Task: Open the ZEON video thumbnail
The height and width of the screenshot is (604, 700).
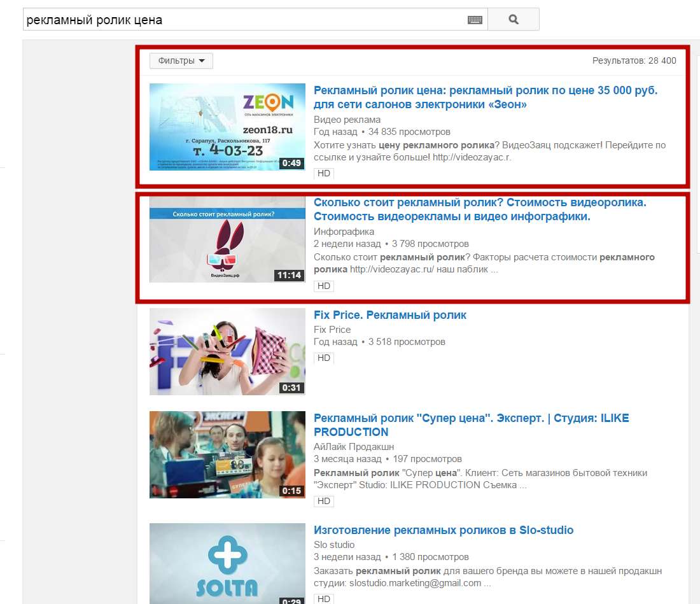Action: click(x=227, y=127)
